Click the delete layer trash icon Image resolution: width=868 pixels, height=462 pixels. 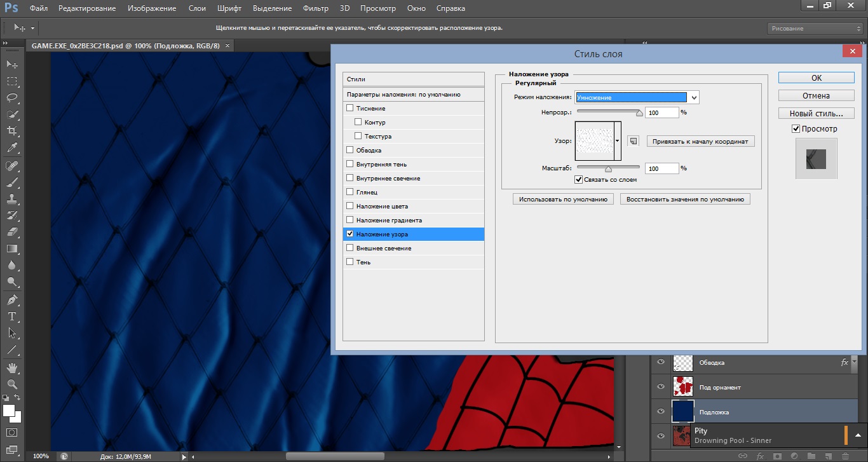(844, 456)
